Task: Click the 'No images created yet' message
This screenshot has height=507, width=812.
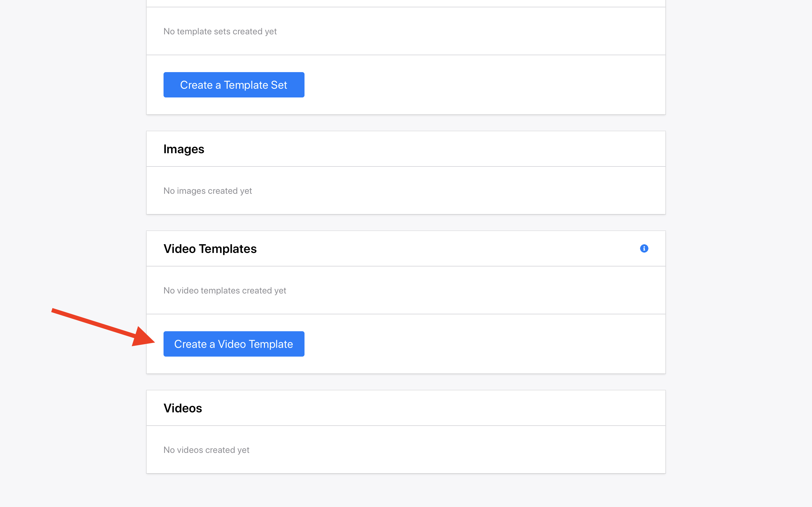Action: tap(207, 191)
